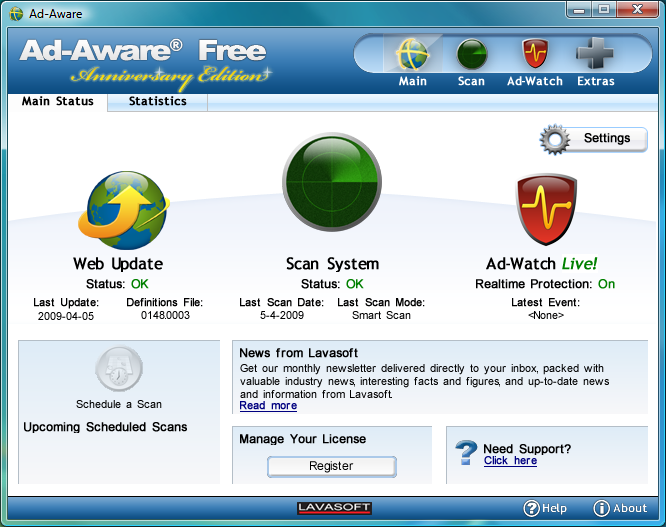Screen dimensions: 666x527
Task: Click the Ad-Aware title bar app icon
Action: (x=16, y=14)
